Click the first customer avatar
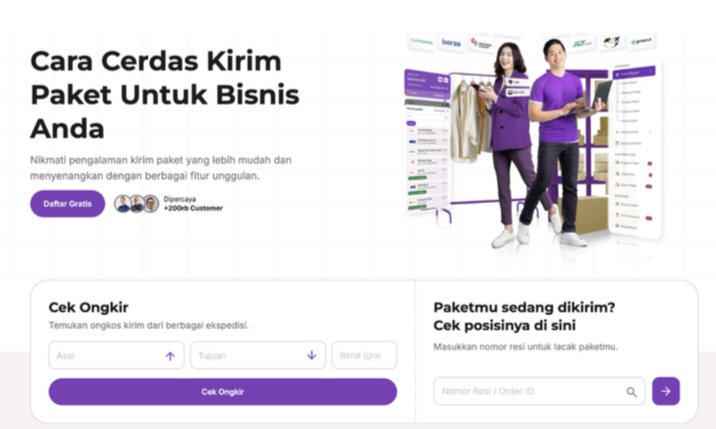Viewport: 716px width, 429px height. pos(122,204)
